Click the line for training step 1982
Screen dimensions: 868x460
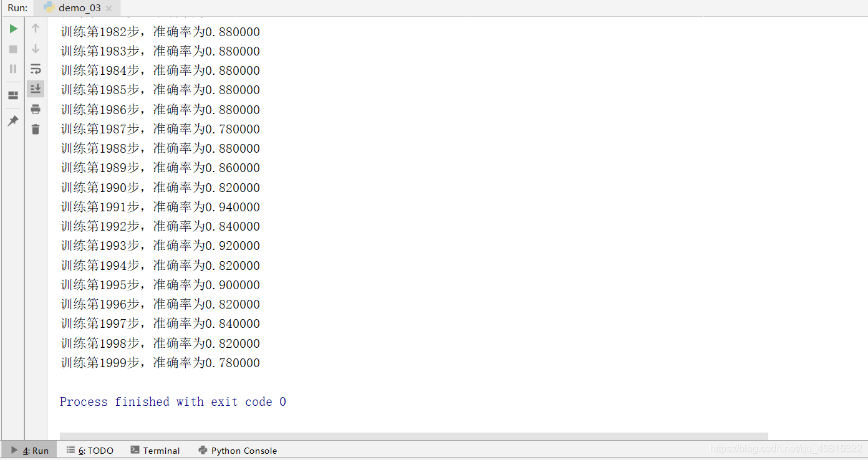point(160,32)
